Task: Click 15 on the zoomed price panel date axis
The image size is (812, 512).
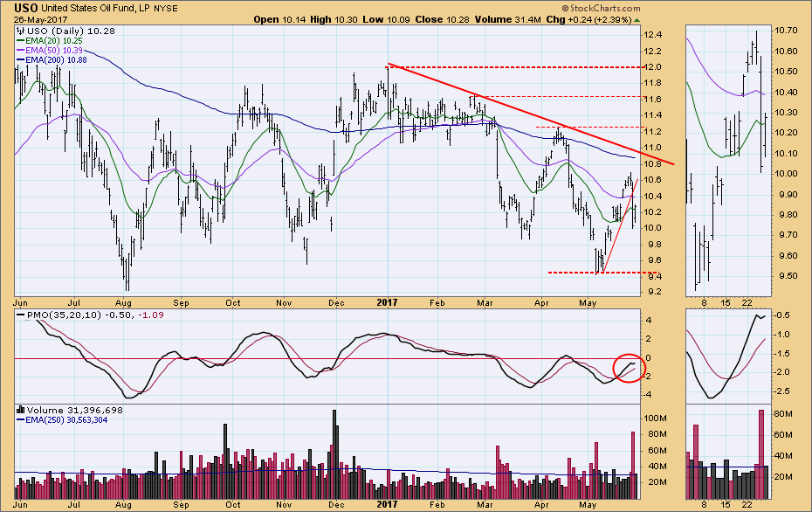Action: point(726,302)
